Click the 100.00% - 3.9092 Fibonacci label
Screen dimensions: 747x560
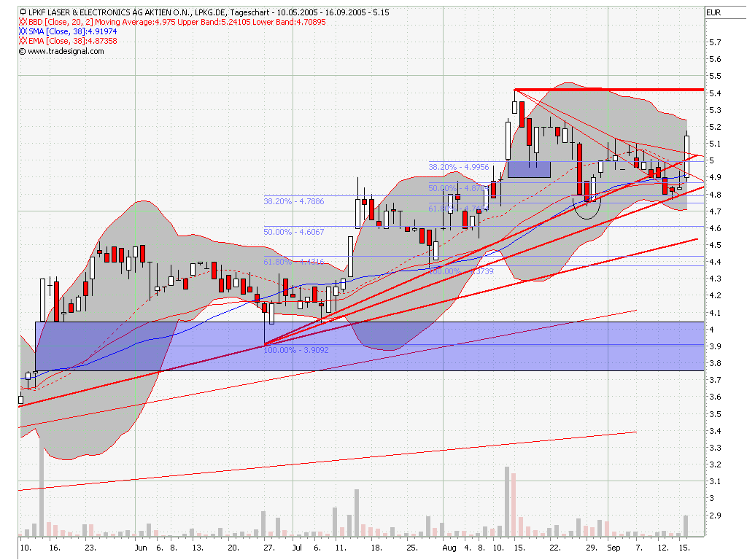[x=296, y=350]
